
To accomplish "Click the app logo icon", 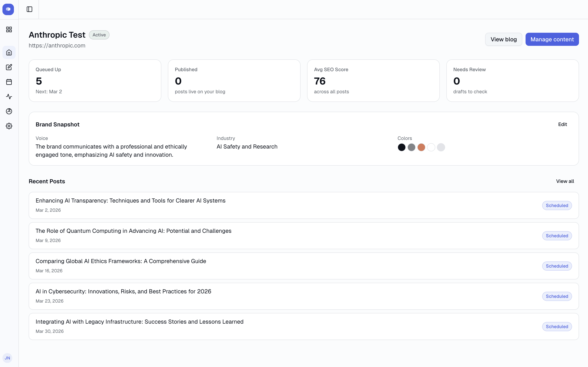I will [x=8, y=9].
